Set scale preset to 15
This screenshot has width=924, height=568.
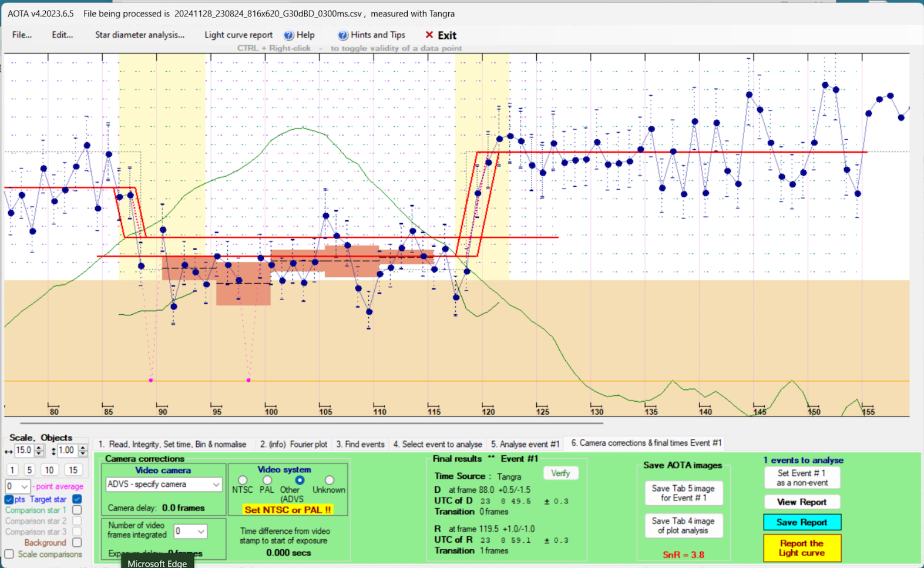[x=73, y=470]
